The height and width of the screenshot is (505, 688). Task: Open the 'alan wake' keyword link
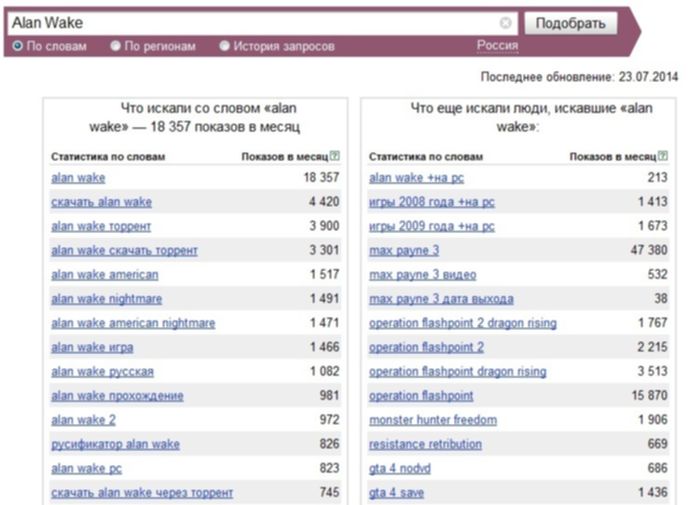[x=78, y=178]
